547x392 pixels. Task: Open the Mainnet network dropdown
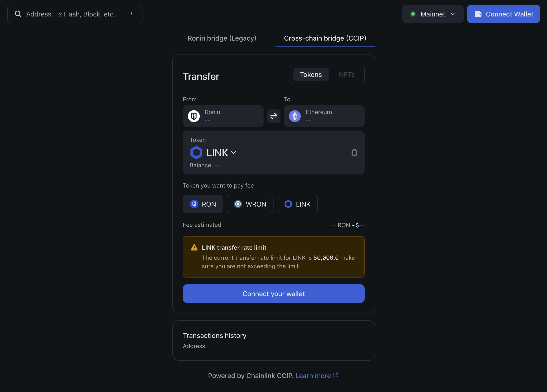[x=433, y=14]
